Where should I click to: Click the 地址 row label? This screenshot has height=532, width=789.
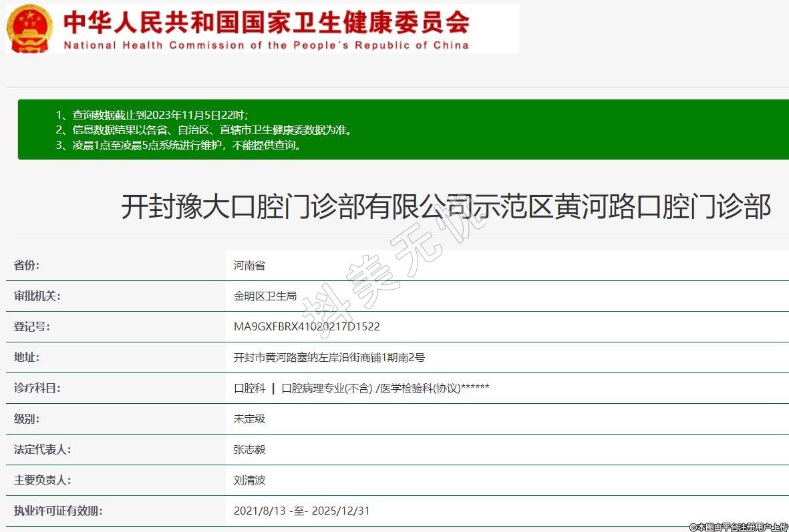27,357
